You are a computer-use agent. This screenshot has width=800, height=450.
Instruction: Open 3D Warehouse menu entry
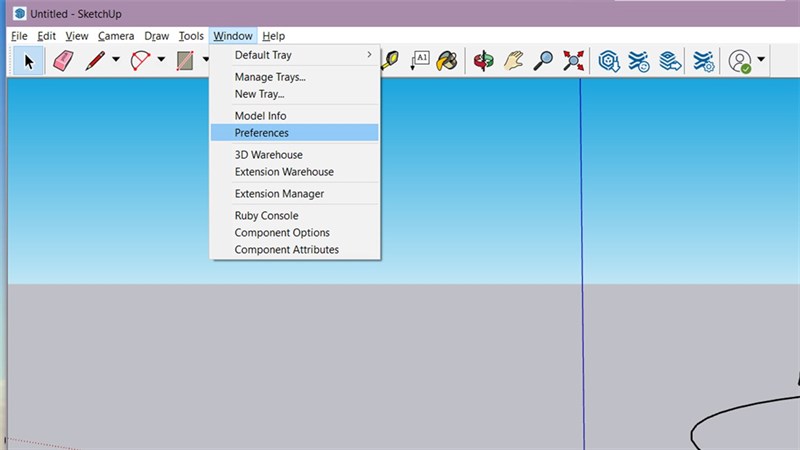point(295,155)
